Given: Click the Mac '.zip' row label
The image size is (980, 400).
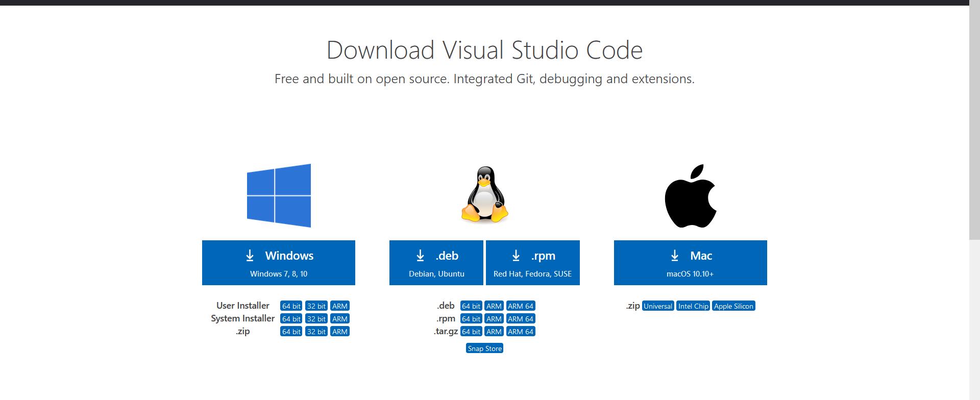Looking at the screenshot, I should 633,306.
